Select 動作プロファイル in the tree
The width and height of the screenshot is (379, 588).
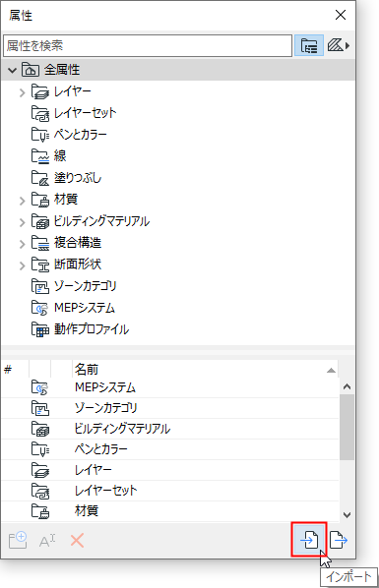[x=92, y=329]
